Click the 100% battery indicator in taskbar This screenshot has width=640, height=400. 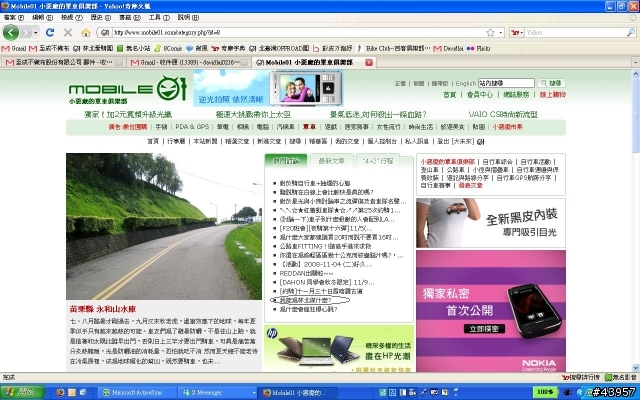click(x=545, y=392)
